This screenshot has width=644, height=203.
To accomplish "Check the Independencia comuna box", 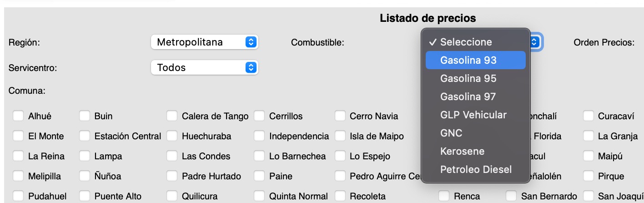I will click(x=259, y=136).
